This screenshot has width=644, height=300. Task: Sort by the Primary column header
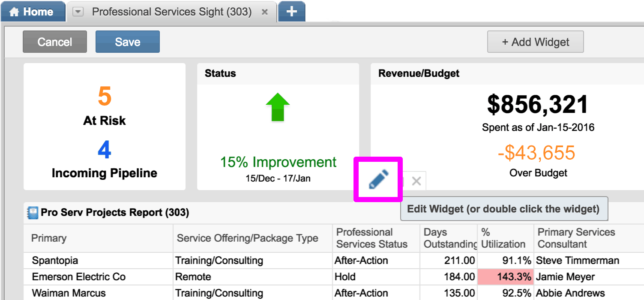pos(49,238)
